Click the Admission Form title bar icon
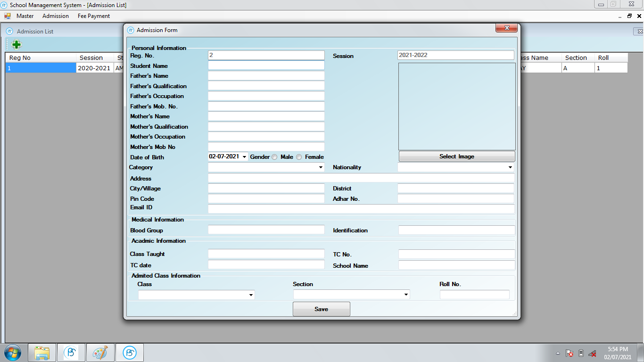The height and width of the screenshot is (362, 644). pyautogui.click(x=131, y=30)
